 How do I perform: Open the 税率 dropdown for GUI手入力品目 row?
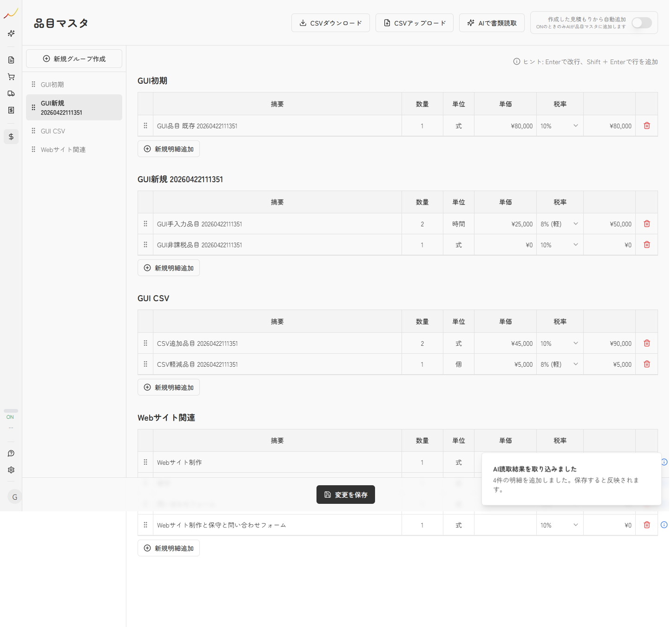click(560, 224)
